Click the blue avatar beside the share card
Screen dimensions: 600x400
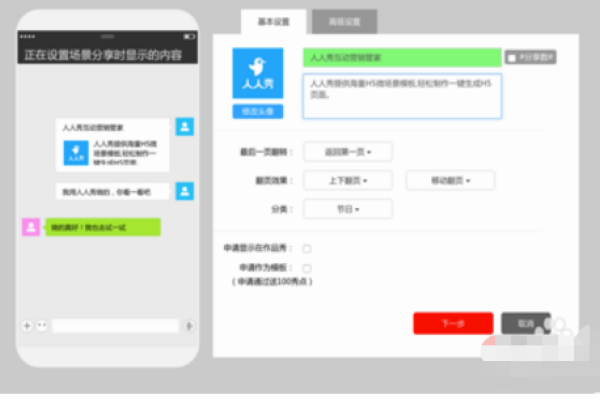pyautogui.click(x=185, y=127)
